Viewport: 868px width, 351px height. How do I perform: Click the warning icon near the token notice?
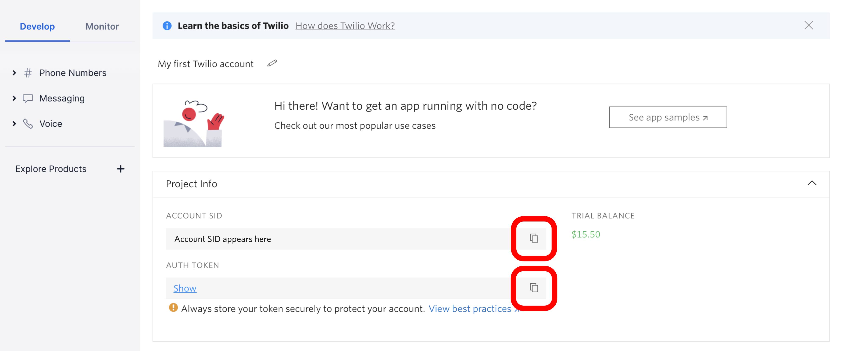click(173, 308)
